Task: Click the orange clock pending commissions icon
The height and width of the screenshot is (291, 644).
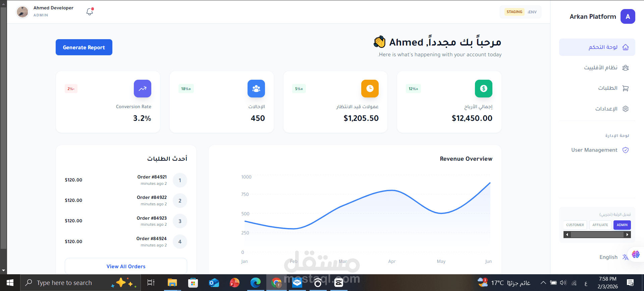Action: [370, 88]
